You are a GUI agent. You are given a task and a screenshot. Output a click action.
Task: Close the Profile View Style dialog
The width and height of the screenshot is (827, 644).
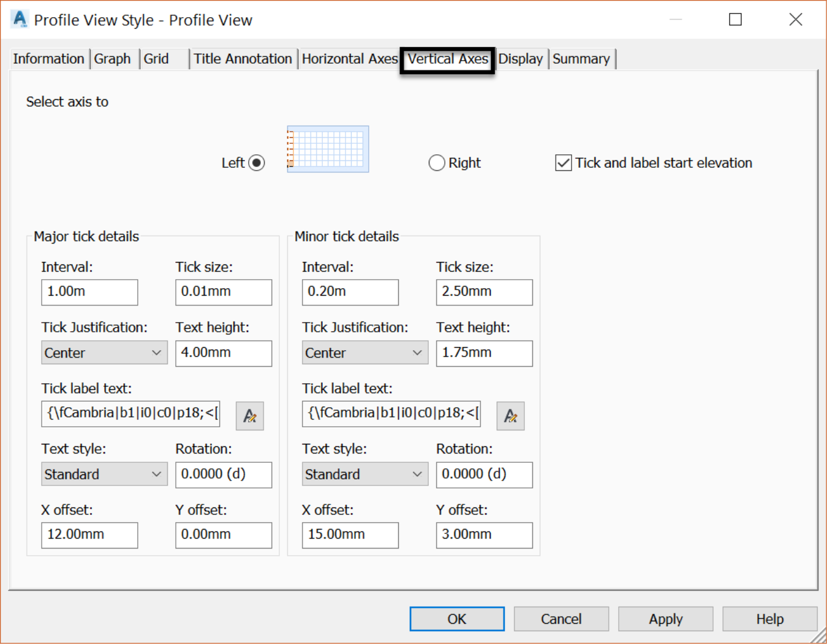click(x=796, y=20)
